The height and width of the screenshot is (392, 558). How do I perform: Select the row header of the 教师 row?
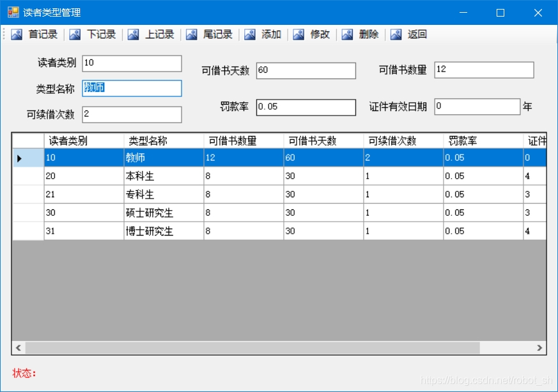click(x=29, y=158)
